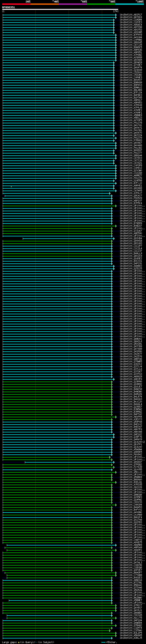Select the UniRef100_B0D1E3 label
This screenshot has height=644, width=146.
pos(131,578)
